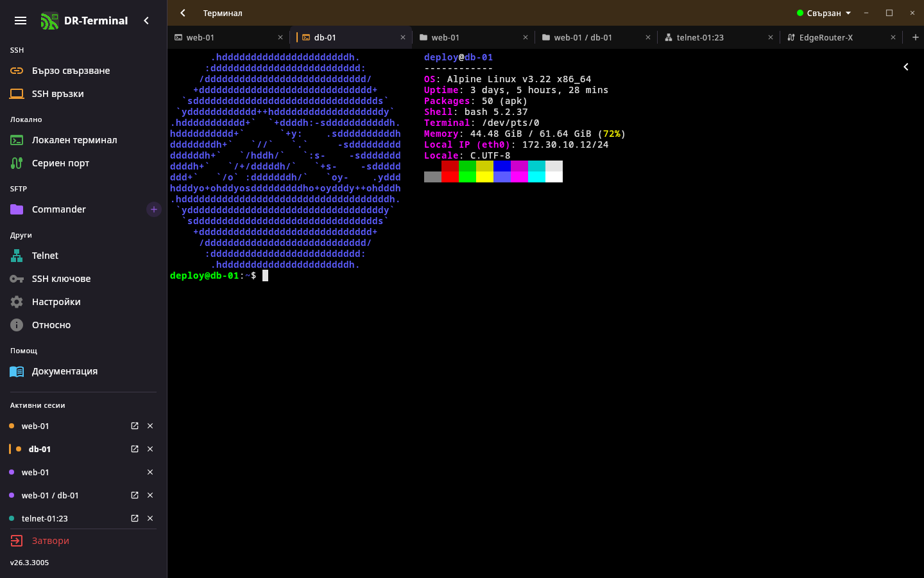Image resolution: width=924 pixels, height=578 pixels.
Task: Close the EdgeRouter-X tab
Action: click(x=893, y=37)
